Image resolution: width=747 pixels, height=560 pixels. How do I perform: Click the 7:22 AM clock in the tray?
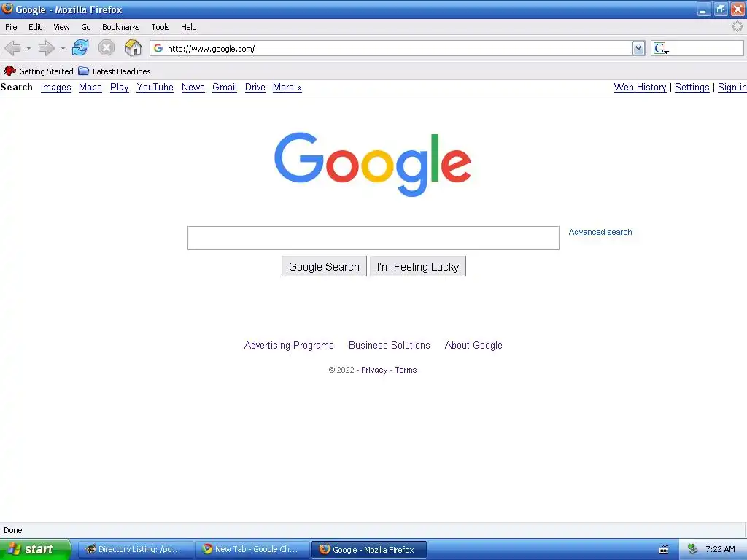click(x=720, y=550)
